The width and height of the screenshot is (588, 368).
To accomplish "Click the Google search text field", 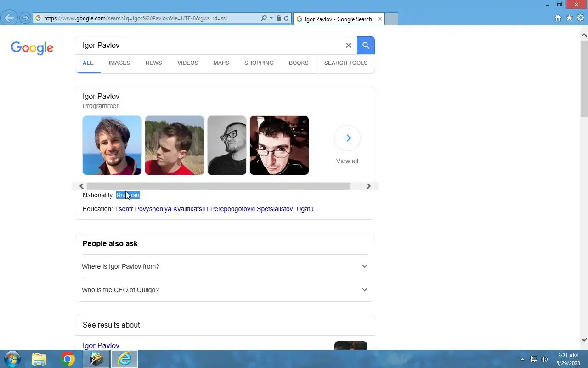I will point(211,45).
